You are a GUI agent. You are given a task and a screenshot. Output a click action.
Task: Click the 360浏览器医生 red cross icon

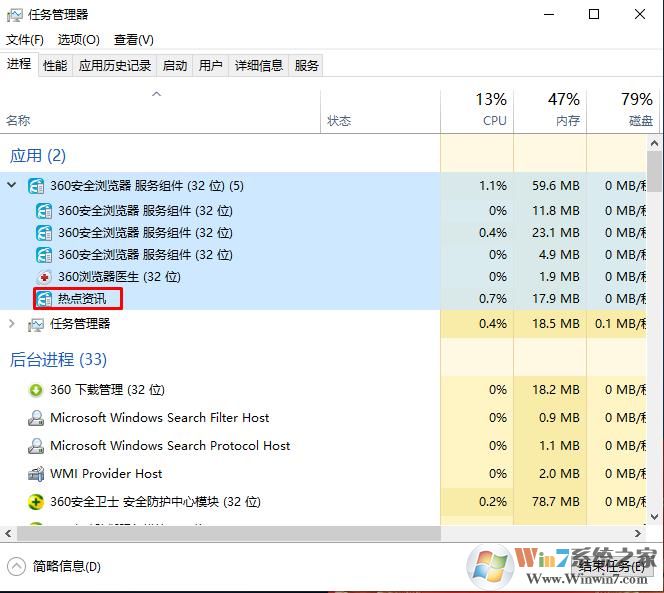(44, 277)
